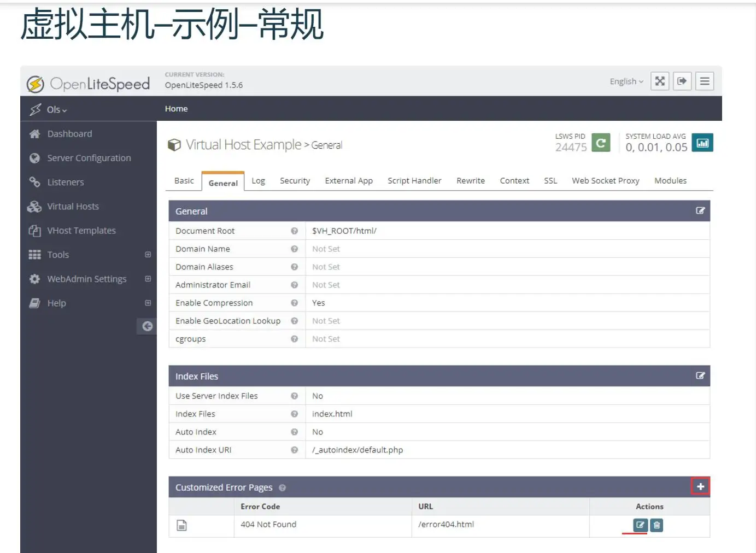
Task: Open the real-time stats chart icon
Action: point(702,143)
